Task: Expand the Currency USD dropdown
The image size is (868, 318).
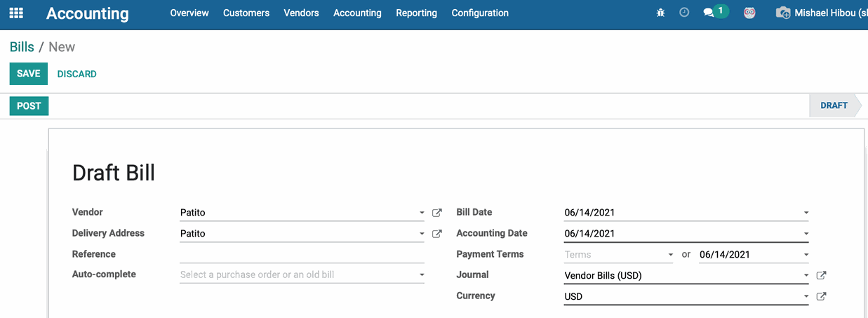Action: point(806,296)
